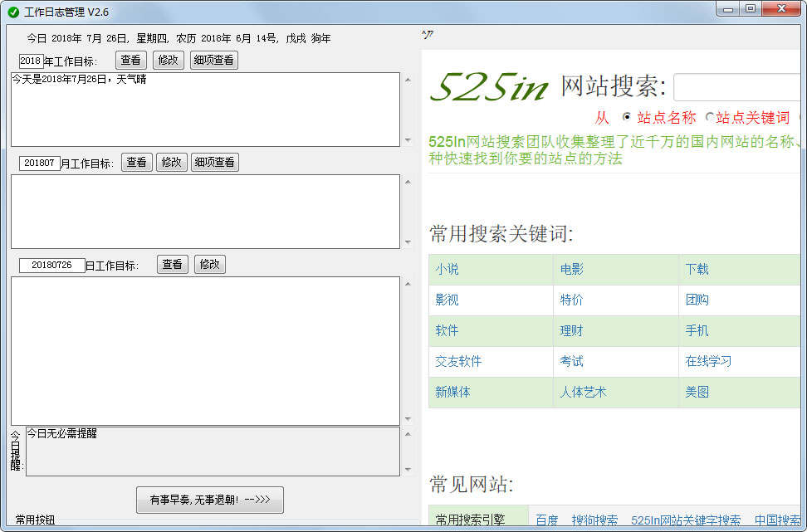Click inside the monthly work goal text area

pyautogui.click(x=205, y=211)
